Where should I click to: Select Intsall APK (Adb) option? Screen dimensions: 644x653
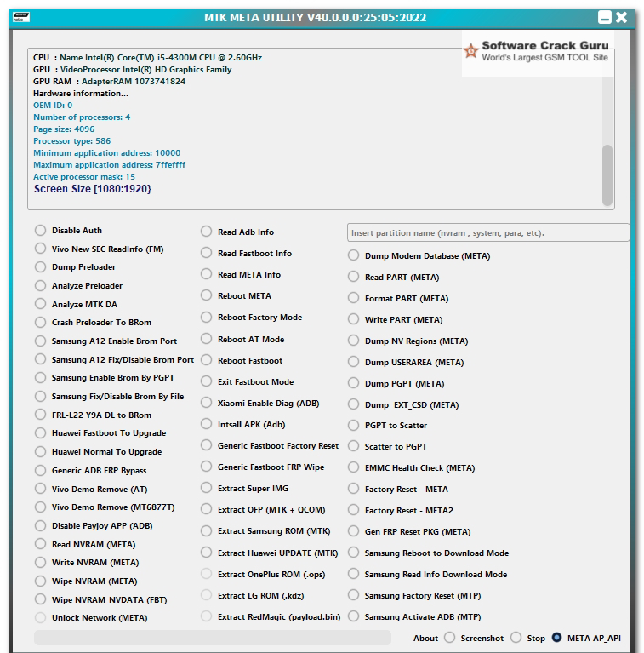coord(207,424)
